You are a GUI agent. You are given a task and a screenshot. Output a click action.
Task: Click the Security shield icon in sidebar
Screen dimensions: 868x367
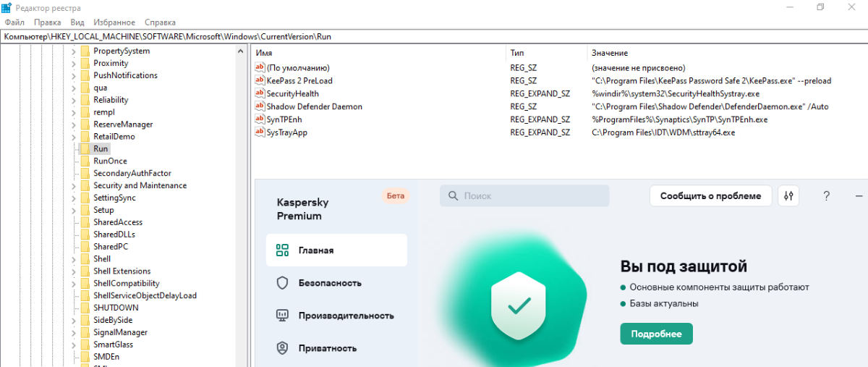[x=283, y=283]
